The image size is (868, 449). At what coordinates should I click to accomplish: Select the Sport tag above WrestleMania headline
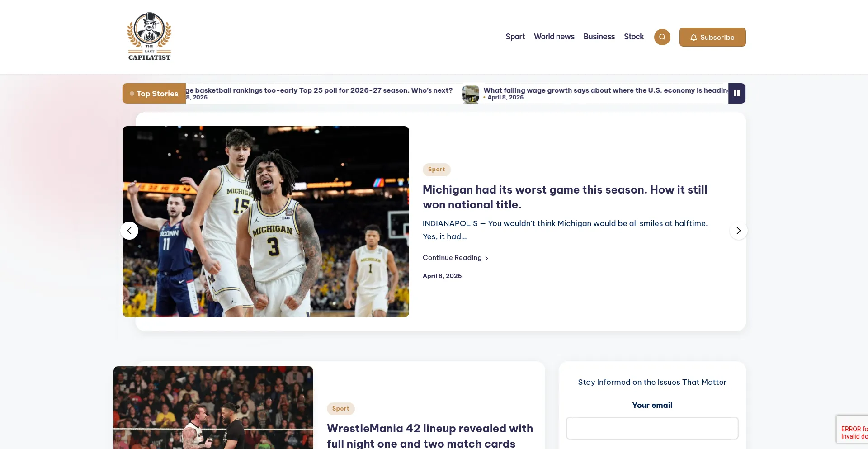340,409
